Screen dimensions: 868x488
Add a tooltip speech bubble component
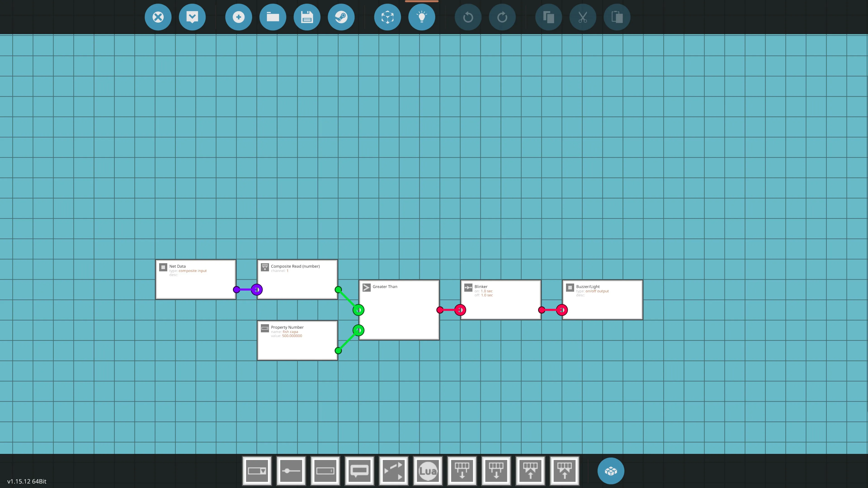360,470
